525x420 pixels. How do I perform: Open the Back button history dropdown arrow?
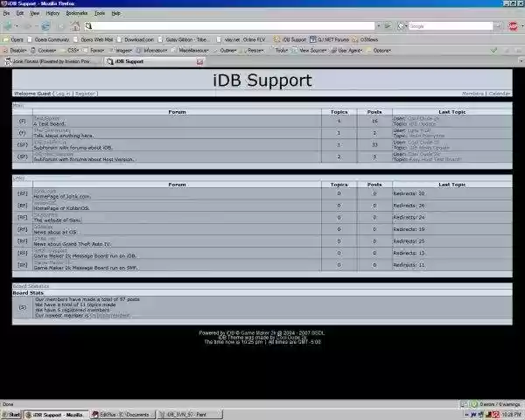point(17,25)
